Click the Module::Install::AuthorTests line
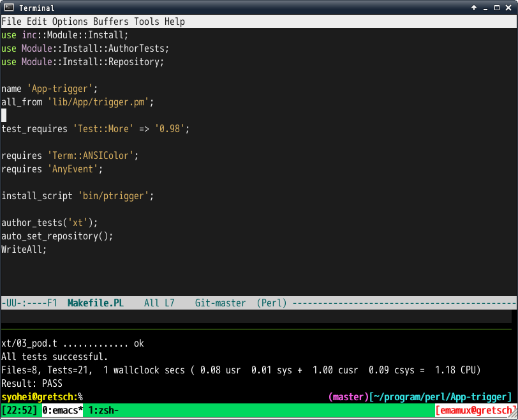Image resolution: width=518 pixels, height=420 pixels. tap(85, 49)
